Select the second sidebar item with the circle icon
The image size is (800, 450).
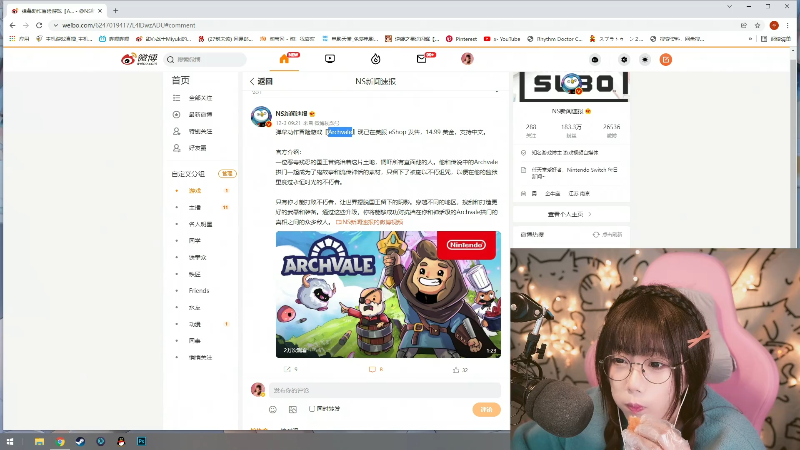pyautogui.click(x=202, y=115)
